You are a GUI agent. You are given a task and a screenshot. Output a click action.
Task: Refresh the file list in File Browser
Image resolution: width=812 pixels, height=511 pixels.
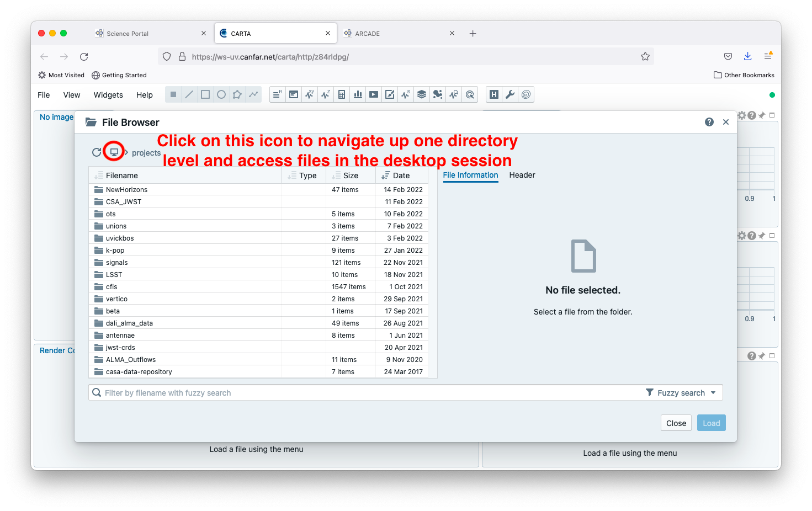pos(97,152)
